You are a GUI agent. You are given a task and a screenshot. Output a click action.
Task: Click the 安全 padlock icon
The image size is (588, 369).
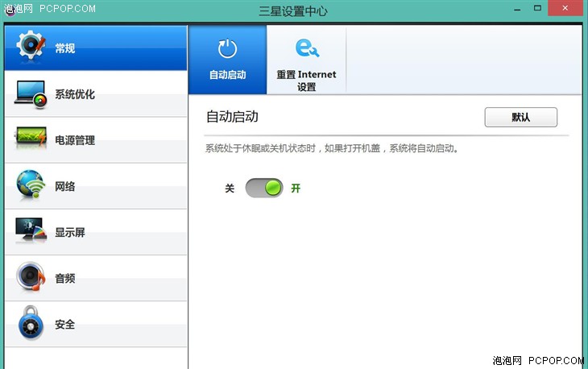[x=31, y=322]
